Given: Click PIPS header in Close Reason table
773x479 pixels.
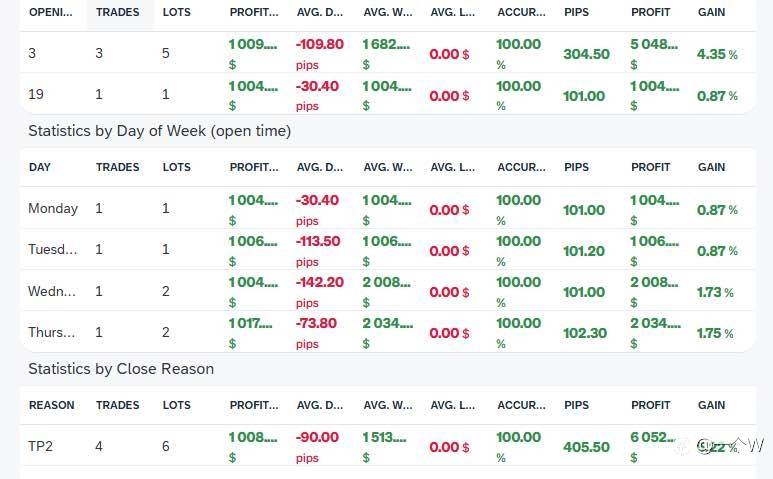Looking at the screenshot, I should click(x=576, y=405).
